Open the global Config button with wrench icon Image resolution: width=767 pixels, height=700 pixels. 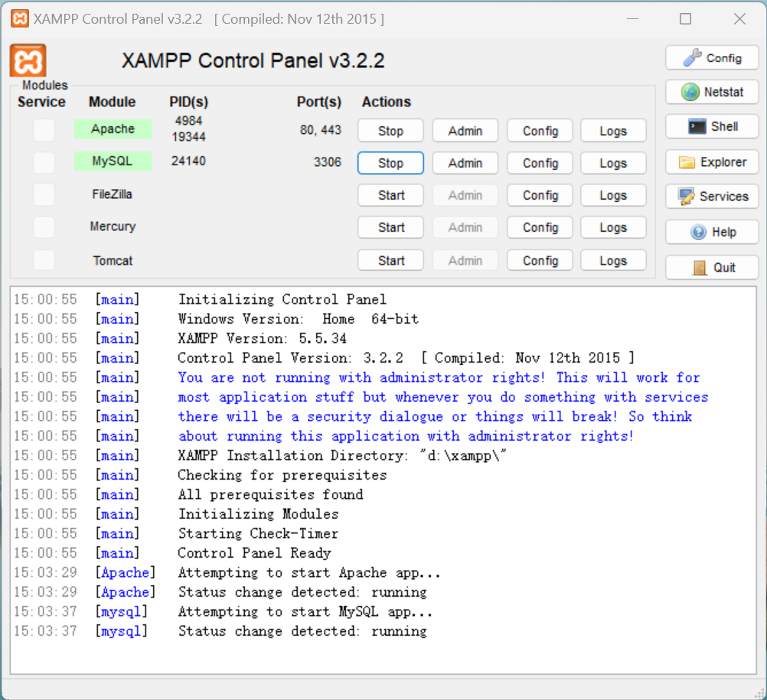[712, 58]
